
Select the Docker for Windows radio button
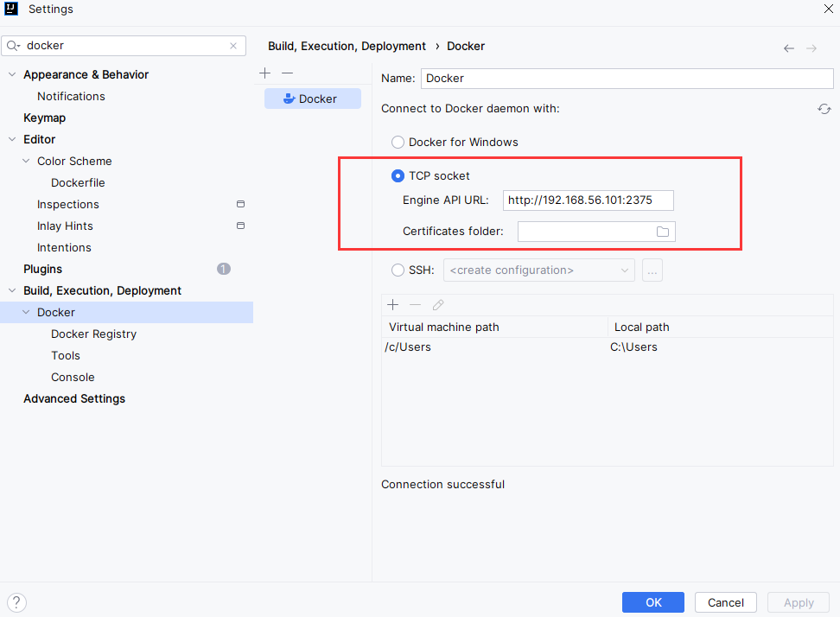[x=398, y=142]
